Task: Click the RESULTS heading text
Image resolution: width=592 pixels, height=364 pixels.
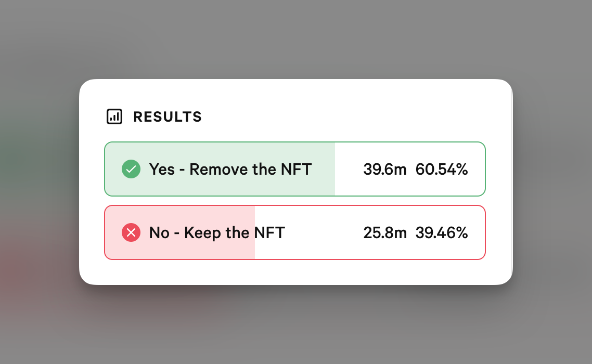Action: click(168, 117)
